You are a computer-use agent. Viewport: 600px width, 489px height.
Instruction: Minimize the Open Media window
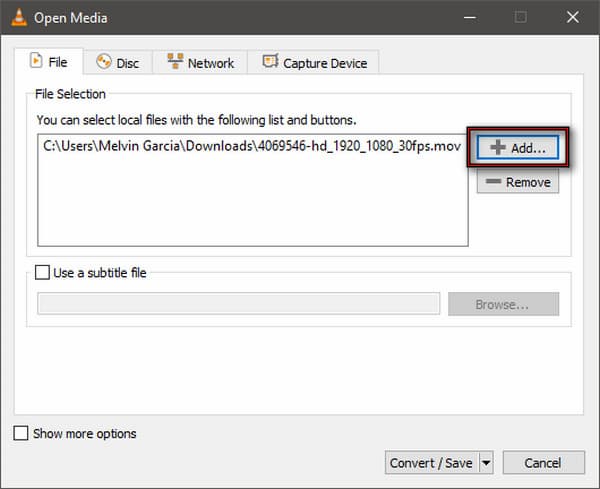470,17
